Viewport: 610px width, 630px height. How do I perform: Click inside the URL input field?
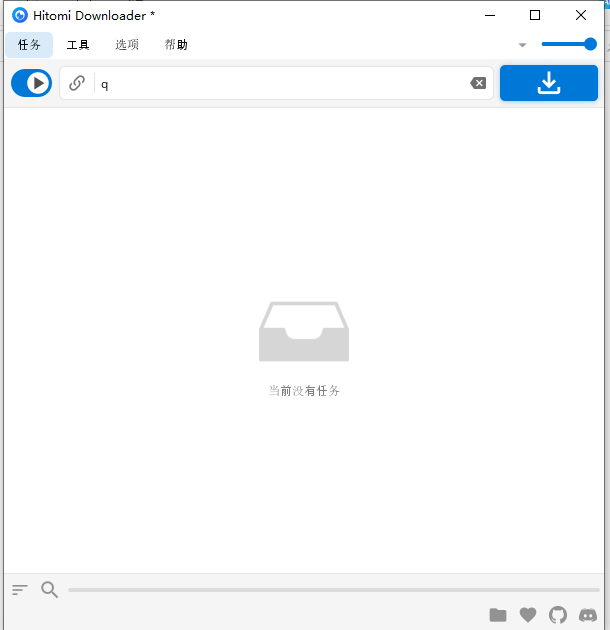pyautogui.click(x=281, y=83)
